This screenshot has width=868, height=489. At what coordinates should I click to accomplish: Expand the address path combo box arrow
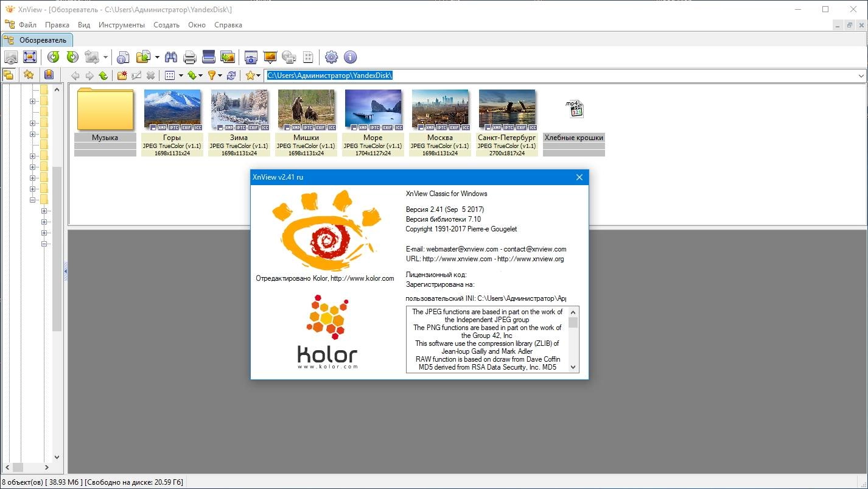(x=861, y=76)
